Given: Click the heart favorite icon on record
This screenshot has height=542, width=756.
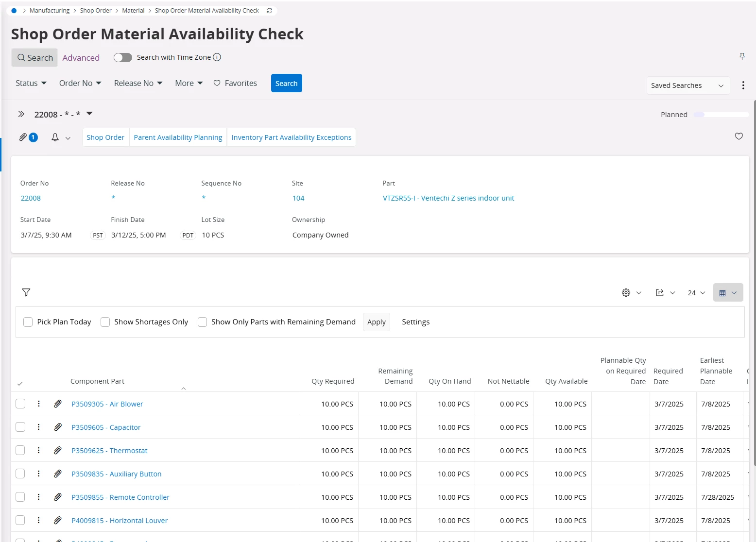Looking at the screenshot, I should point(739,136).
